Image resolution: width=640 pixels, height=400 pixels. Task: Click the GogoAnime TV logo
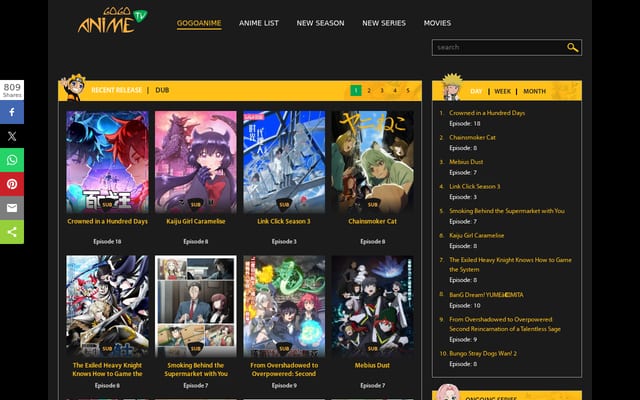pos(112,20)
